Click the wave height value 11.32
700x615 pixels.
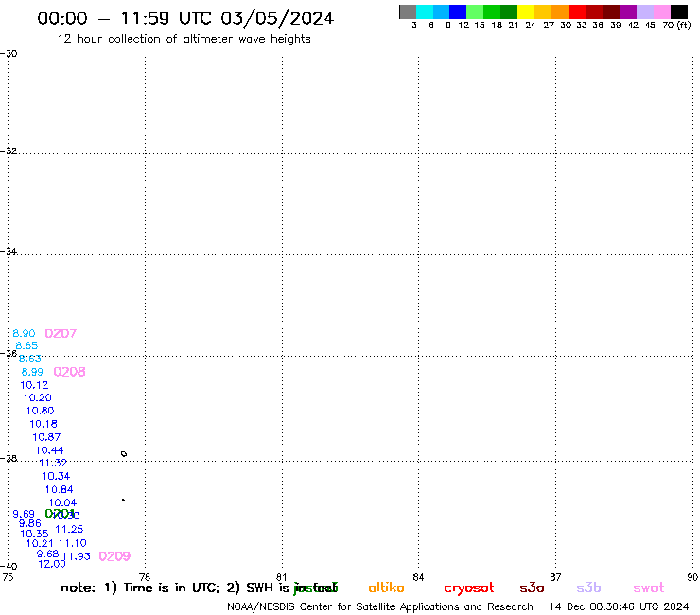point(53,463)
